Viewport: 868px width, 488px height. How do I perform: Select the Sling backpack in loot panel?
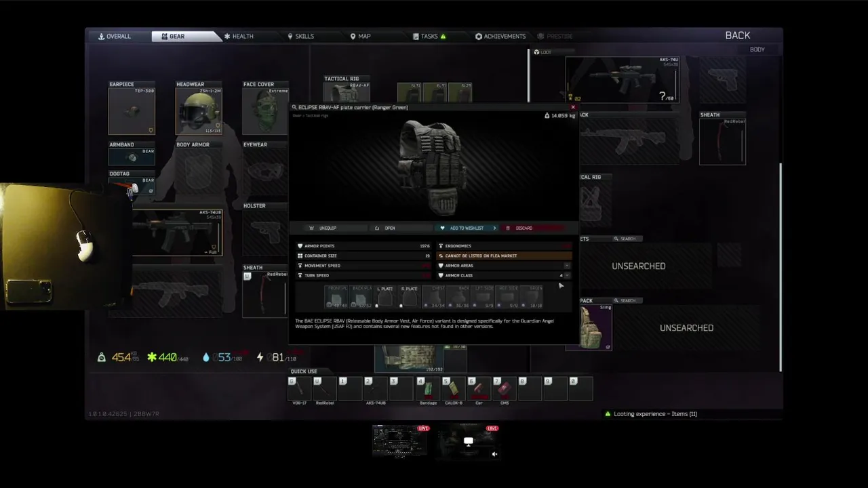click(x=595, y=327)
